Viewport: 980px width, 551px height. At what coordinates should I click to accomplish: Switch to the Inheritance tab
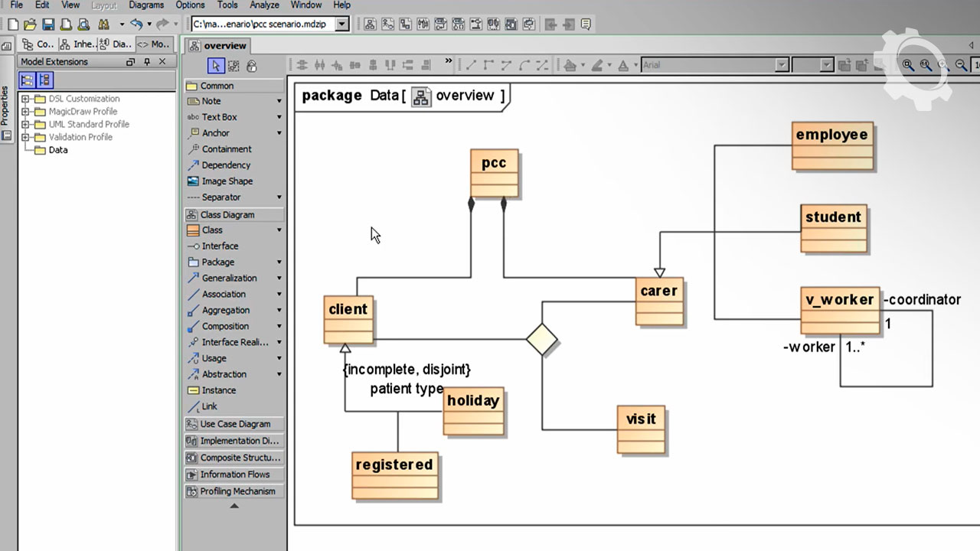(x=77, y=44)
